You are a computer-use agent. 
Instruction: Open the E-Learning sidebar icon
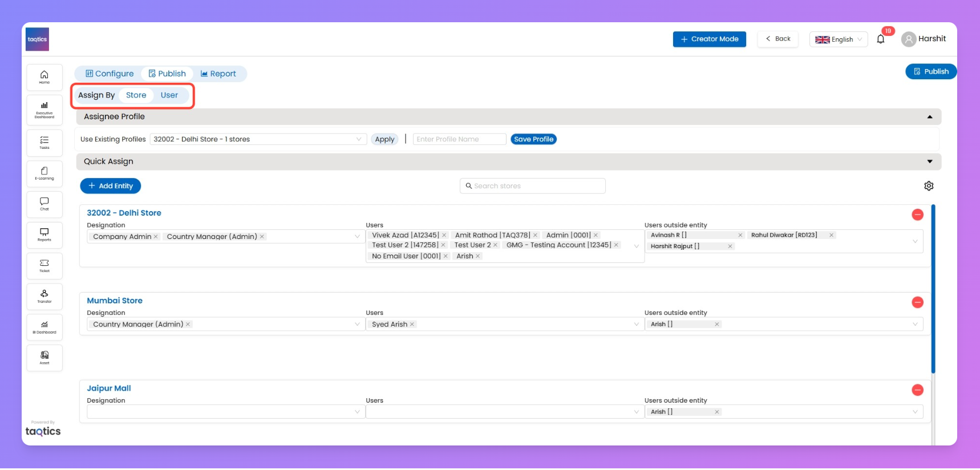coord(44,173)
